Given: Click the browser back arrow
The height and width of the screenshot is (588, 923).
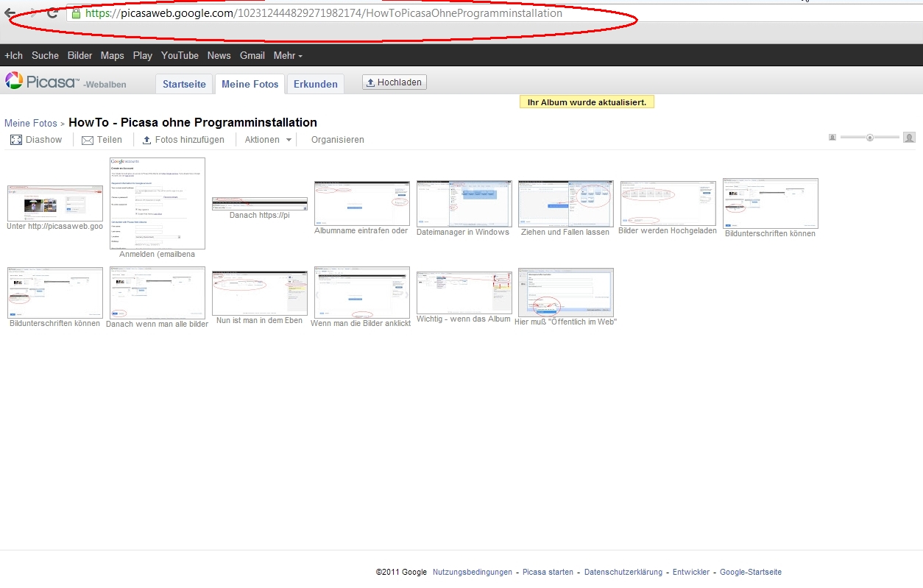Looking at the screenshot, I should coord(10,13).
